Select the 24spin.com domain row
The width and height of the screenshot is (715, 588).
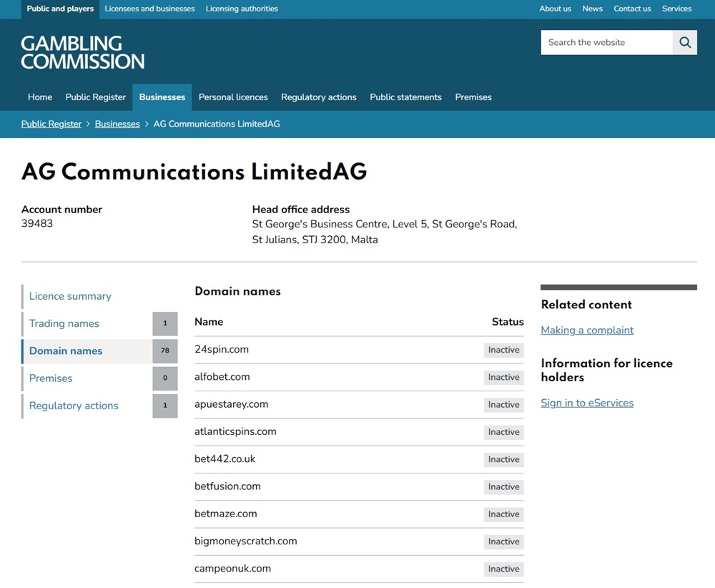tap(359, 350)
